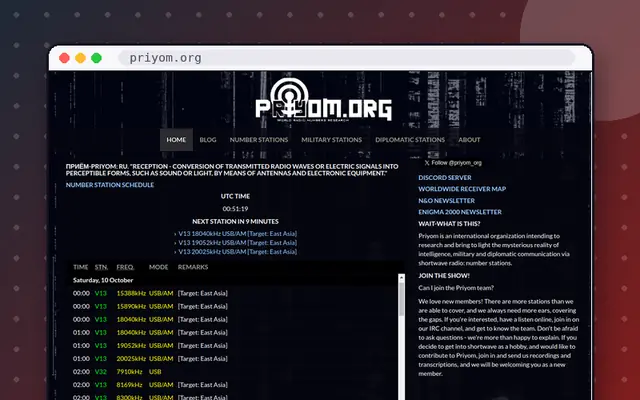640x400 pixels.
Task: Select the V32 station entry
Action: (x=100, y=371)
